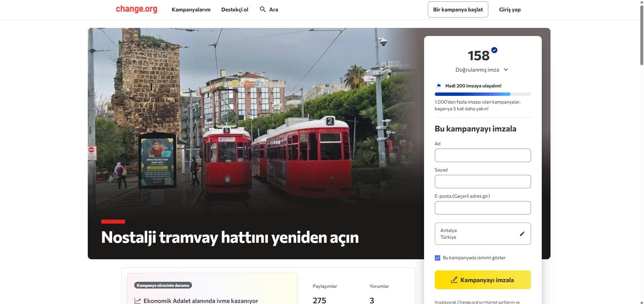Open the Ara search menu item
644x304 pixels.
pyautogui.click(x=269, y=9)
